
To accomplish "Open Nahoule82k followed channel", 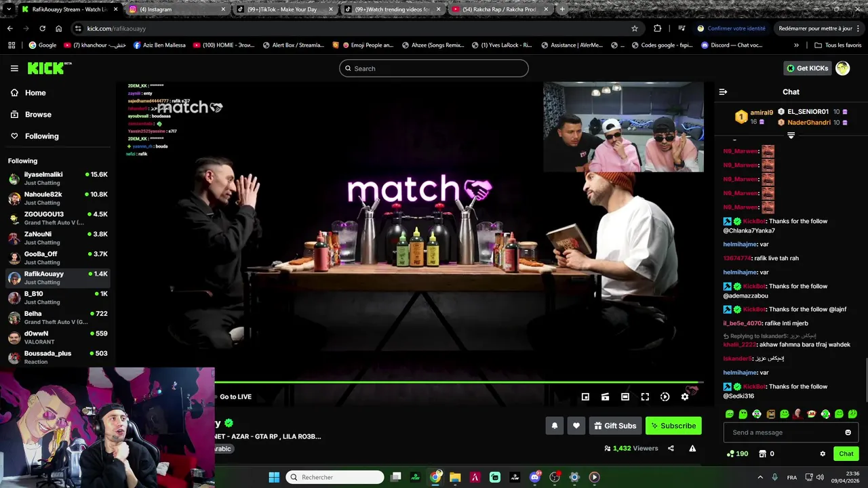I will click(58, 198).
